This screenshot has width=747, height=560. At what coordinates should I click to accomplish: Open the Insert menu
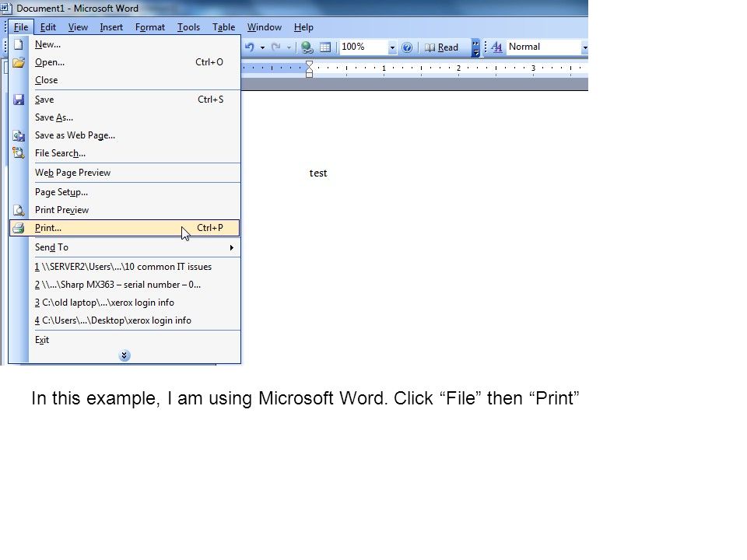click(x=111, y=27)
